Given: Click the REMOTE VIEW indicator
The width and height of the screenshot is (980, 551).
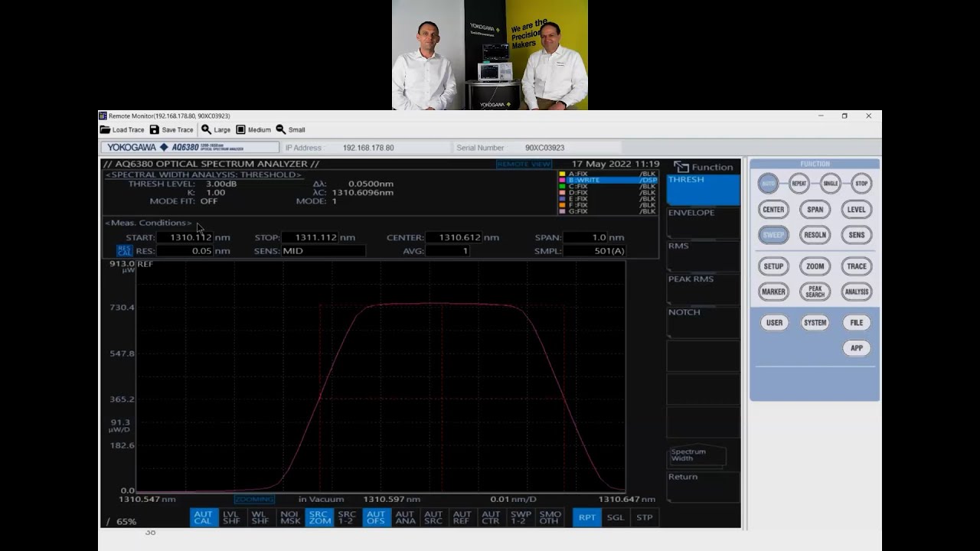Looking at the screenshot, I should [x=524, y=165].
